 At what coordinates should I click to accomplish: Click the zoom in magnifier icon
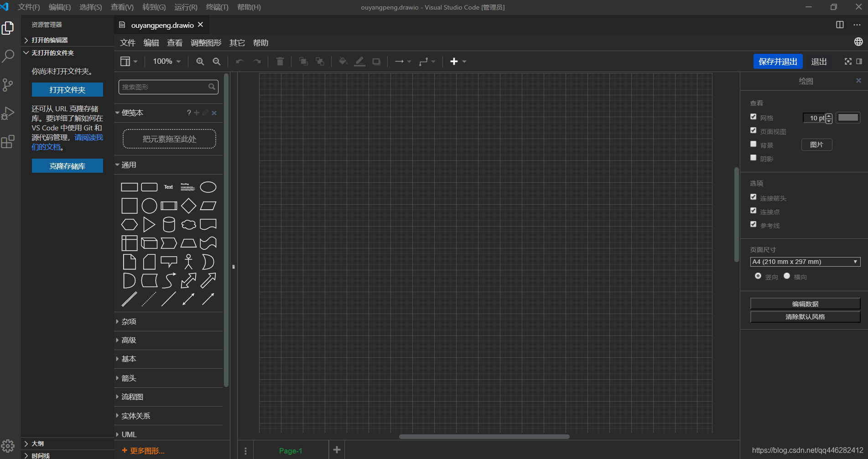[x=200, y=62]
